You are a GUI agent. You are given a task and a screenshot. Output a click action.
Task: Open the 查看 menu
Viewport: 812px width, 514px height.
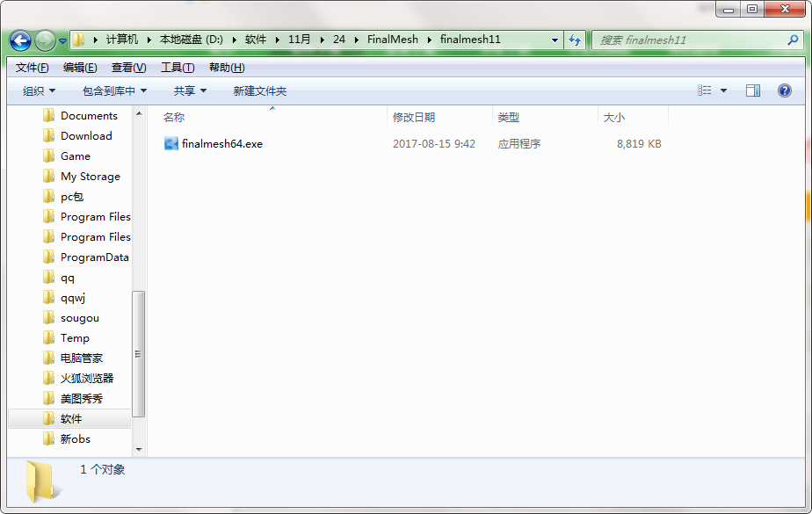(x=126, y=67)
